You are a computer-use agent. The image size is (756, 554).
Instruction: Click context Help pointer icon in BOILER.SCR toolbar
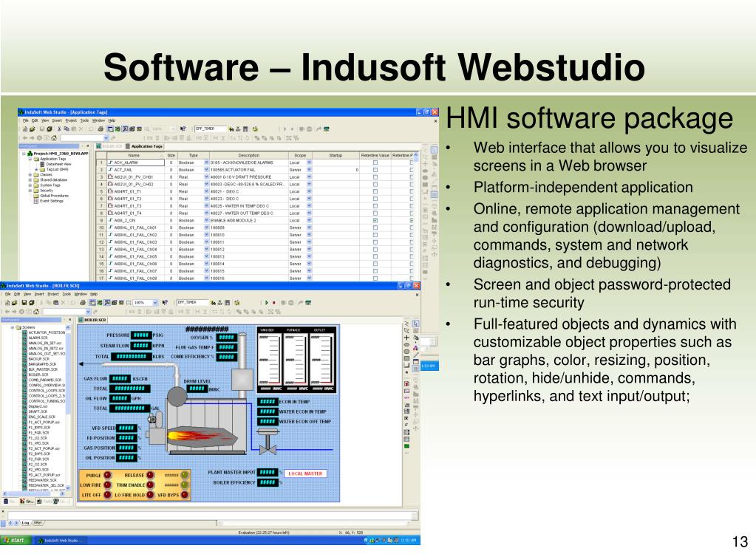tap(165, 303)
